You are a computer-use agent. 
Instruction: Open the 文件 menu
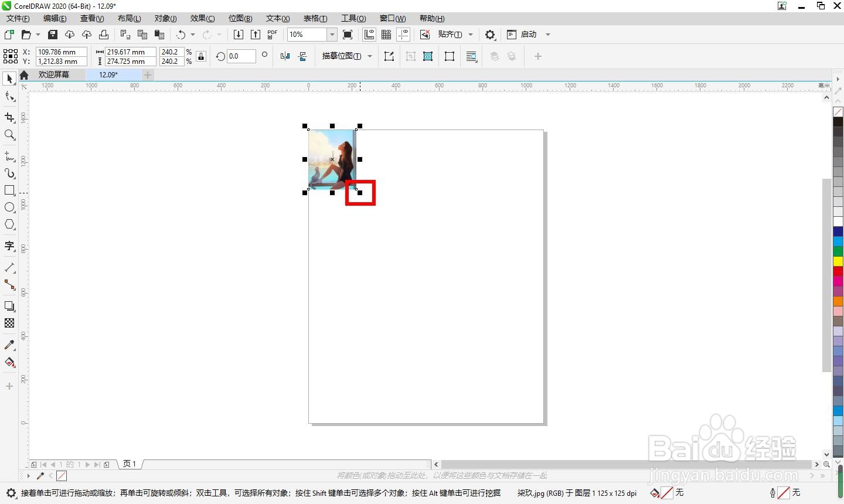click(x=18, y=18)
